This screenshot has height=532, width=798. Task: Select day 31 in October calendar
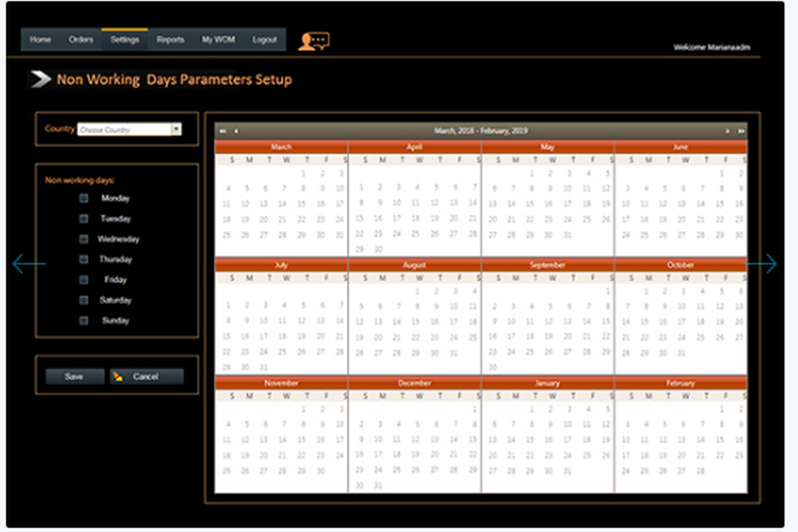click(x=682, y=353)
